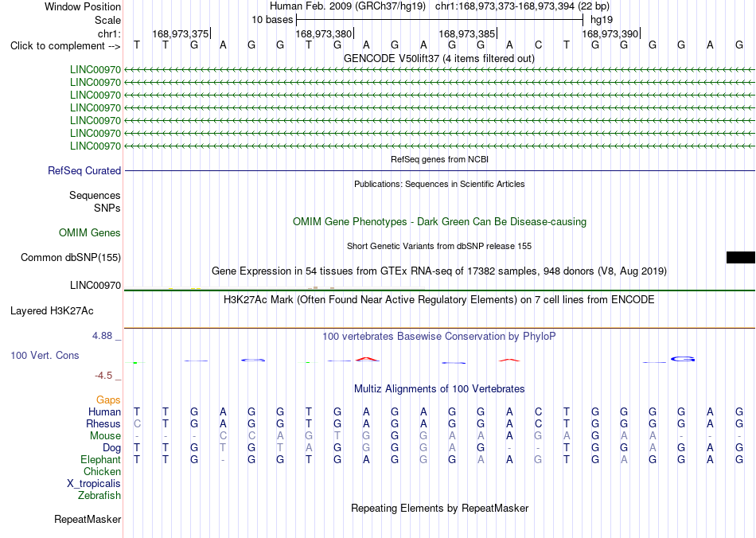This screenshot has width=756, height=538.
Task: Select the 'Human' alignment row label
Action: point(104,411)
